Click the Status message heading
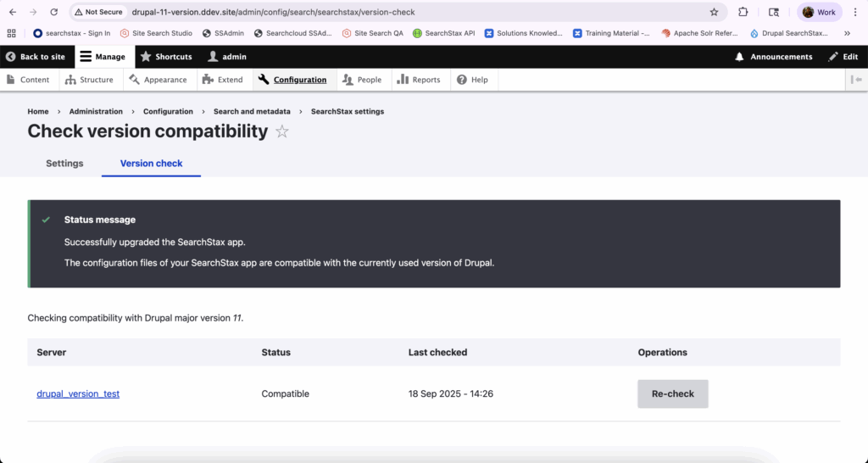The image size is (868, 463). click(x=100, y=220)
